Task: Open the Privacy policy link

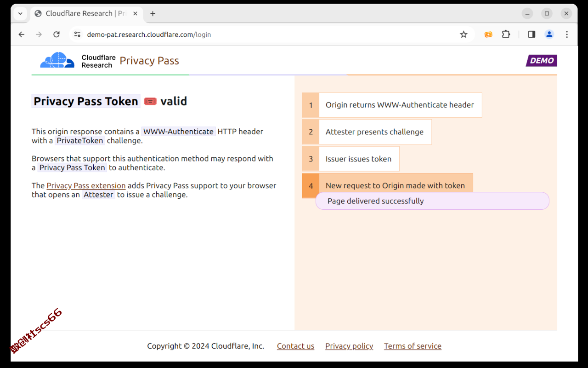Action: [349, 346]
